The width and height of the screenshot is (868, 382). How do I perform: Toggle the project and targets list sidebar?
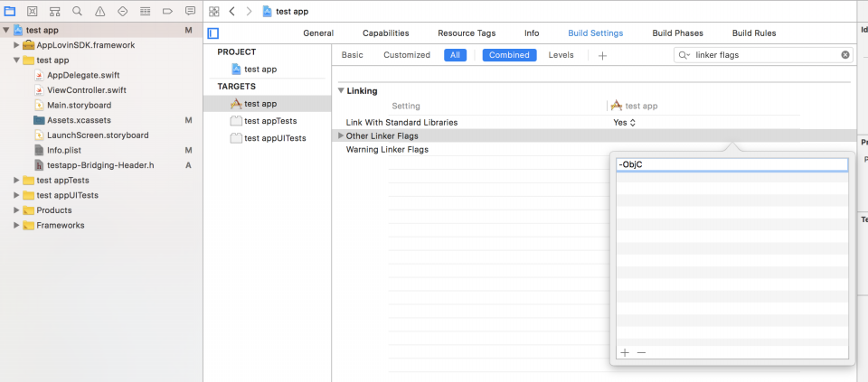[213, 33]
